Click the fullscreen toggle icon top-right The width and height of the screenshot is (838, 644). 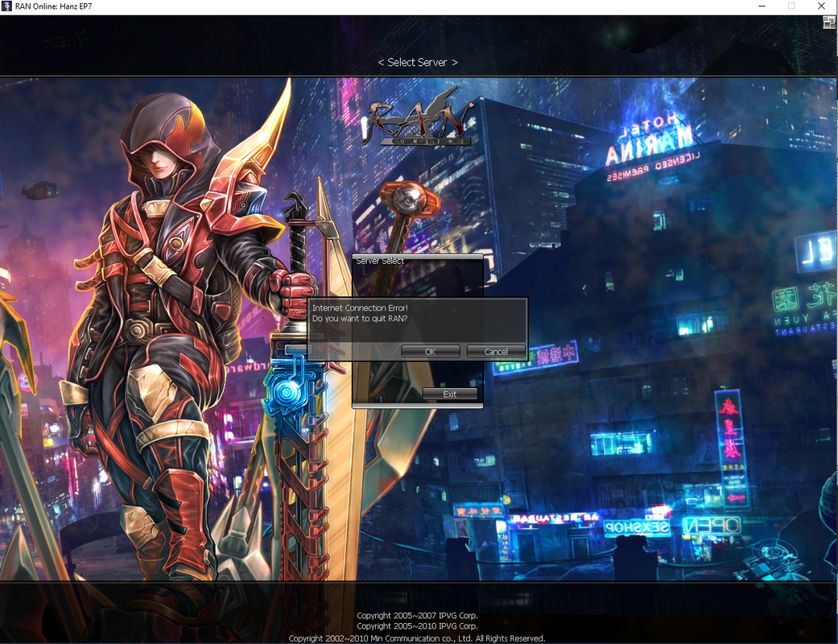tap(829, 23)
